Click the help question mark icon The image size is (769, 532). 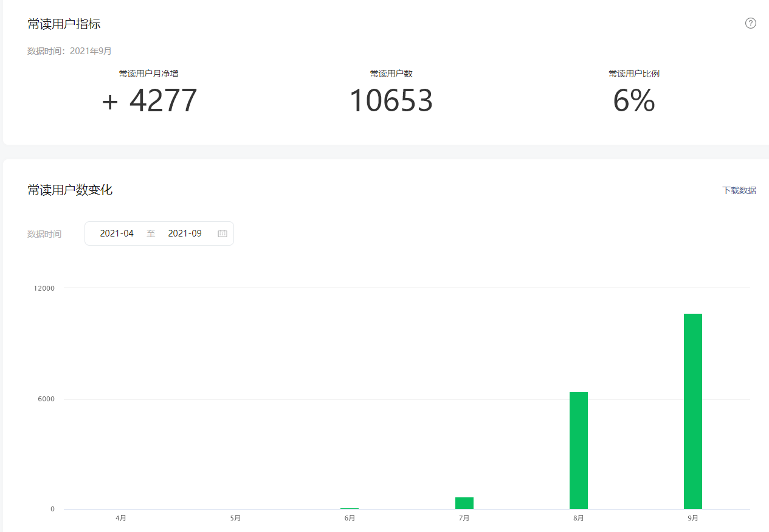click(x=751, y=23)
